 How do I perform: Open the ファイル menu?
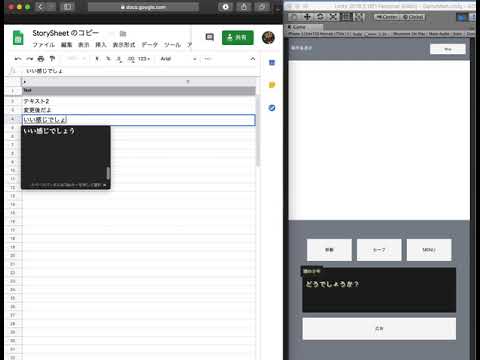click(x=43, y=45)
